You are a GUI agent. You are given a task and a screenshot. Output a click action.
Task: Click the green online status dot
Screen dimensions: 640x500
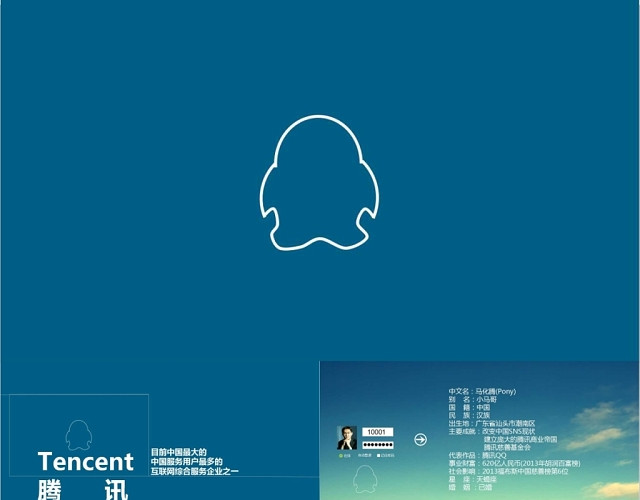pyautogui.click(x=341, y=456)
